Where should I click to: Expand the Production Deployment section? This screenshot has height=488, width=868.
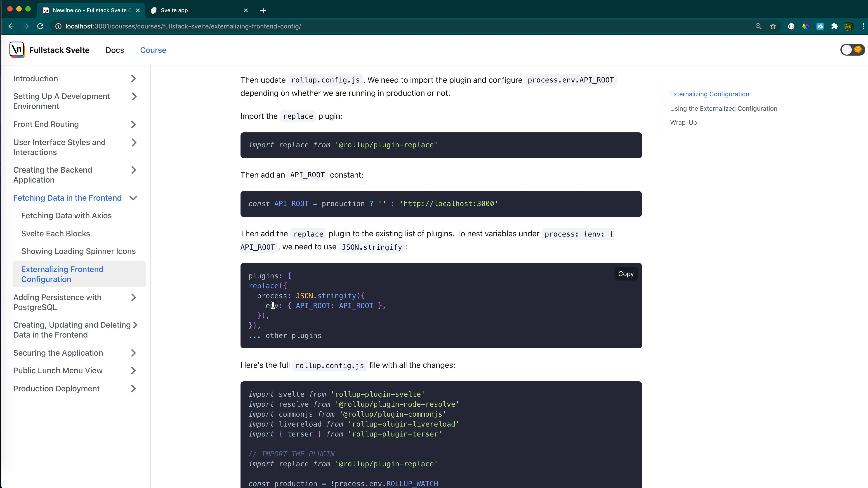(134, 389)
